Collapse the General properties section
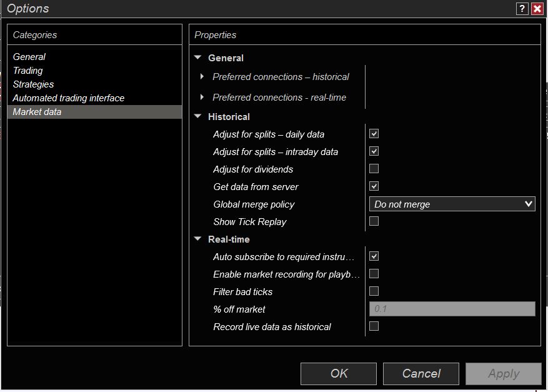Screen dimensions: 548x392 click(x=198, y=58)
